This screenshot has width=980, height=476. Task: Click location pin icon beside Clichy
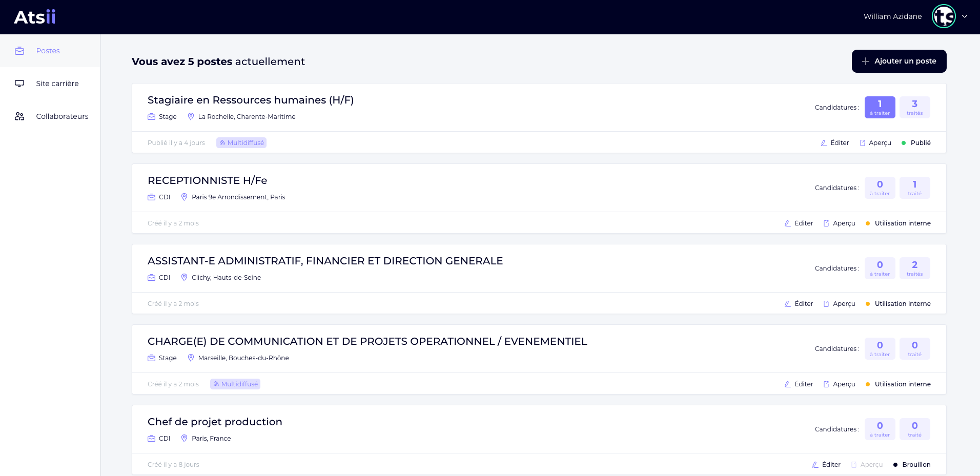pyautogui.click(x=185, y=278)
